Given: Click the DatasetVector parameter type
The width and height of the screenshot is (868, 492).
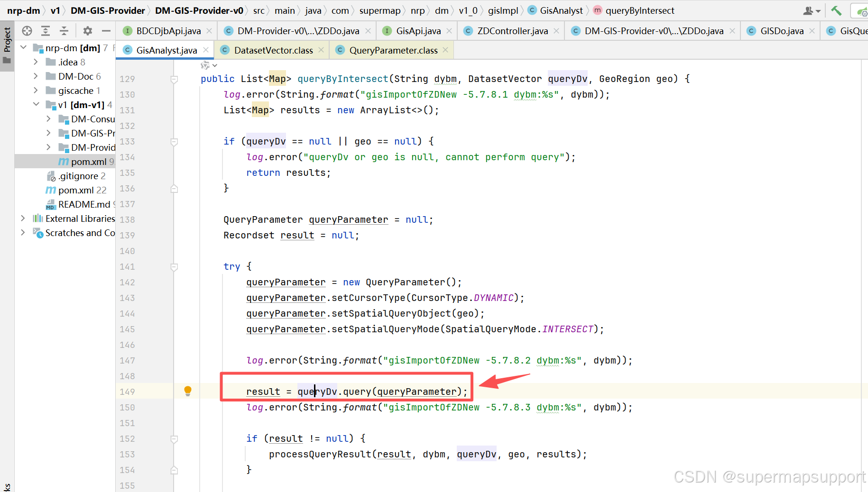Looking at the screenshot, I should [505, 79].
